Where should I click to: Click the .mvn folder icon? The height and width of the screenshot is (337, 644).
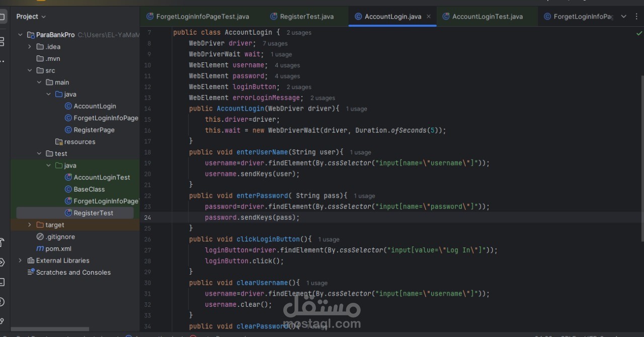pos(40,58)
